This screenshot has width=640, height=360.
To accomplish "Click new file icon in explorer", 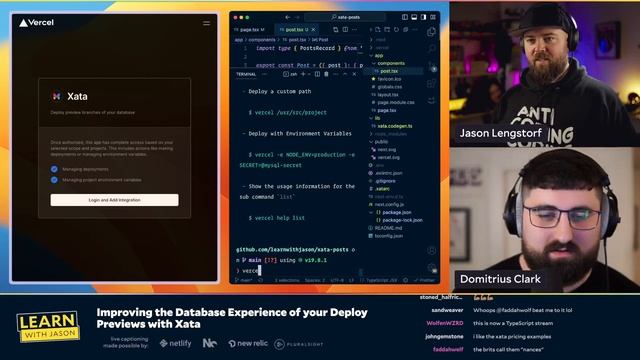I will click(x=378, y=30).
